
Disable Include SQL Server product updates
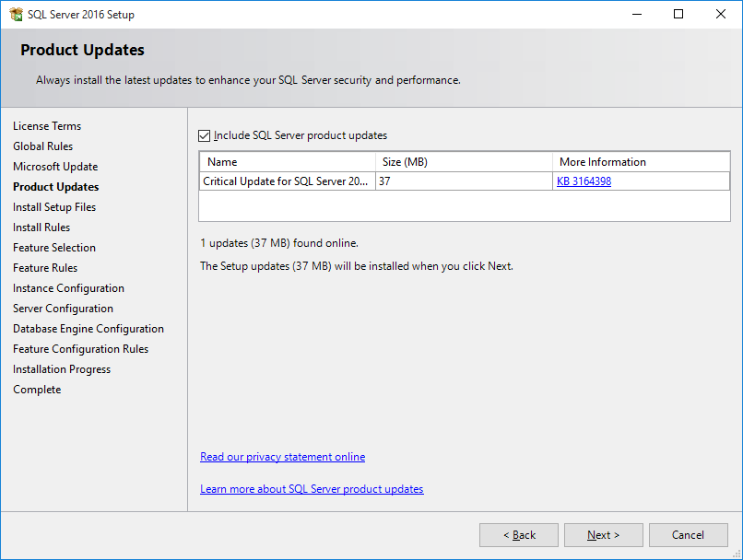point(204,135)
